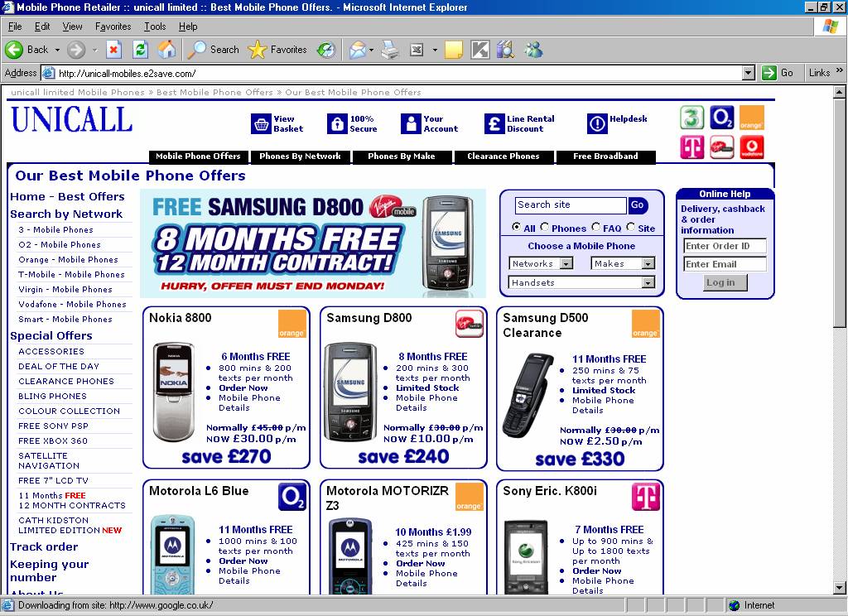Open the Forward button history dropdown arrow
Viewport: 848px width, 616px height.
tap(94, 50)
